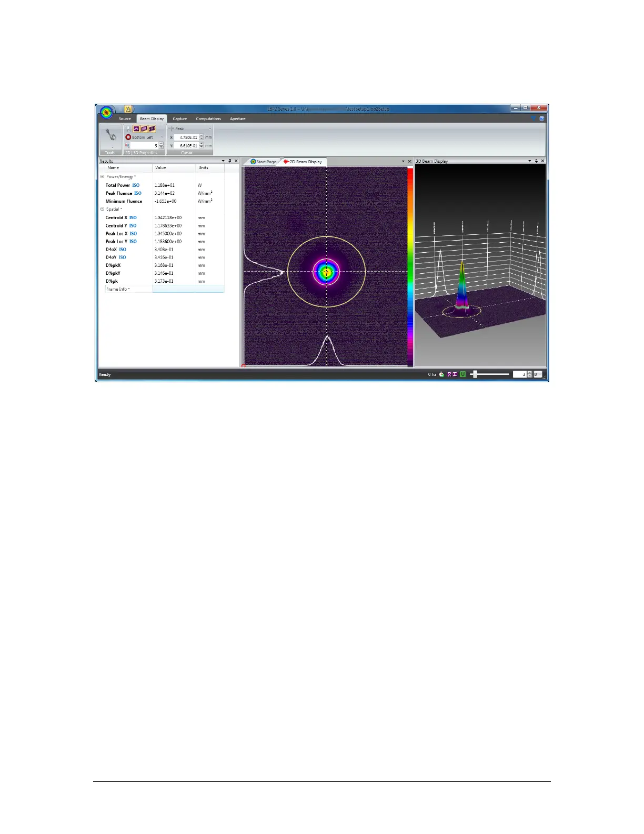Click the red origin ring icon
The width and height of the screenshot is (644, 834).
(x=128, y=137)
